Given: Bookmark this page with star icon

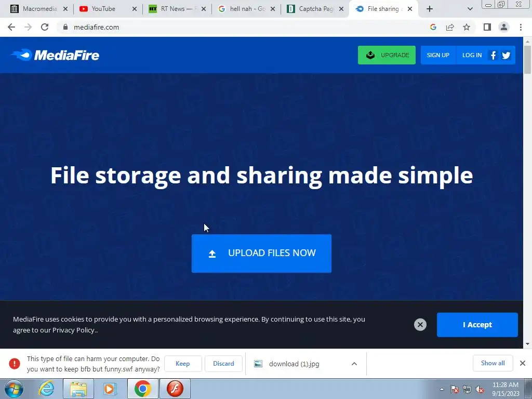Looking at the screenshot, I should pyautogui.click(x=467, y=27).
